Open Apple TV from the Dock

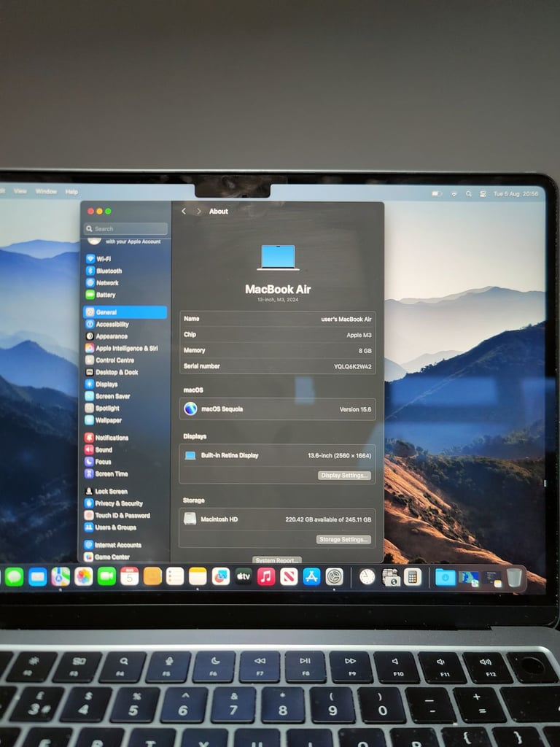click(244, 576)
